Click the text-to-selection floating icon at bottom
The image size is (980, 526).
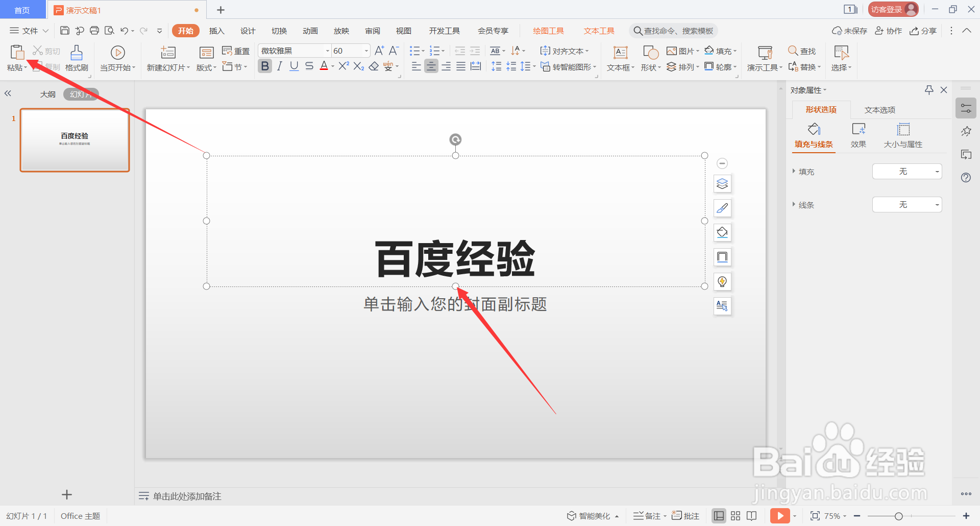click(722, 306)
